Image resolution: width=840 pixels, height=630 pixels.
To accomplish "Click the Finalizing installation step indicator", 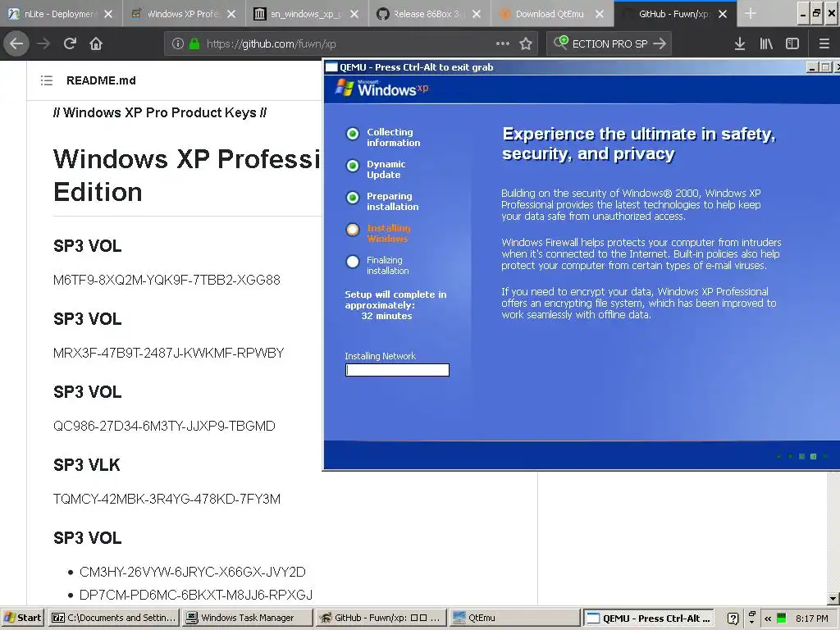I will (353, 262).
